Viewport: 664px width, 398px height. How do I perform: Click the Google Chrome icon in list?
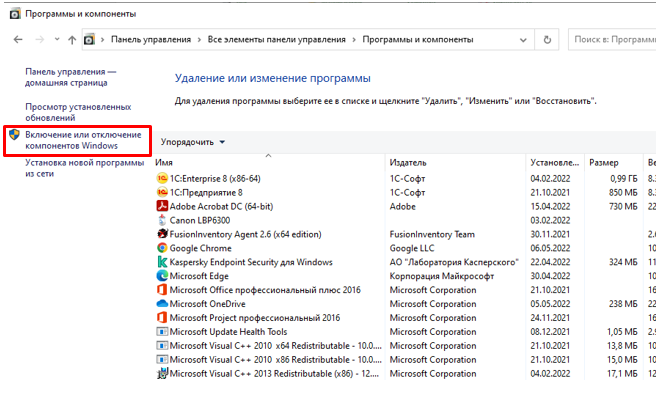pyautogui.click(x=162, y=248)
